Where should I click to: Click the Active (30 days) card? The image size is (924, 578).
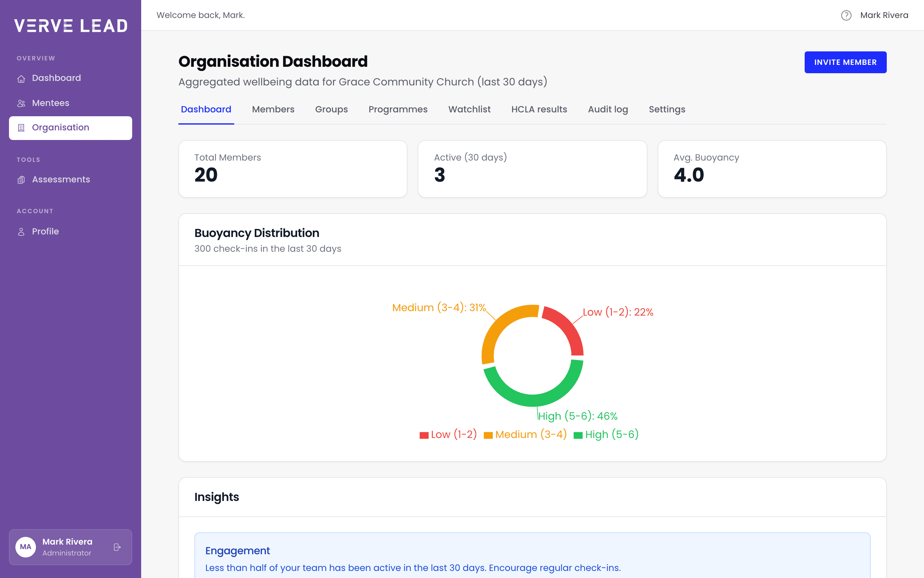coord(532,169)
